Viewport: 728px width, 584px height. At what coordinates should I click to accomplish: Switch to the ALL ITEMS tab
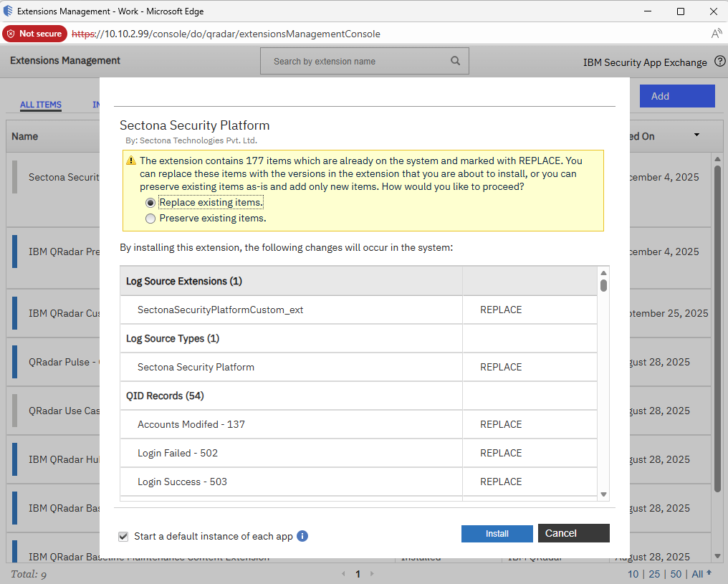(41, 105)
